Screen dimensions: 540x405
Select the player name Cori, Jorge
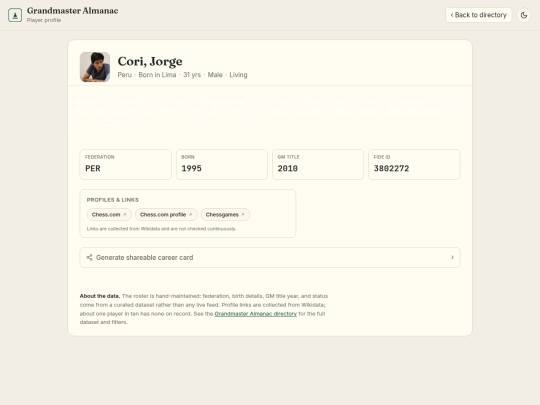click(x=150, y=61)
